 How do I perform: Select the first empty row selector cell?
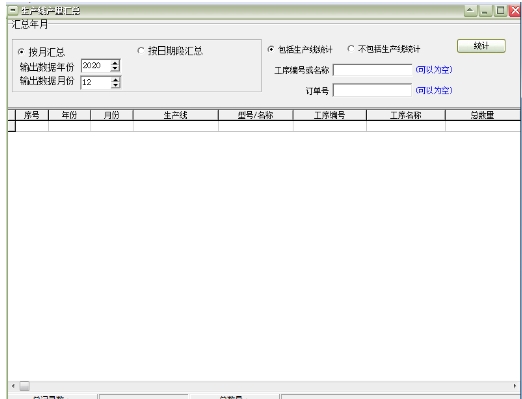[x=11, y=126]
